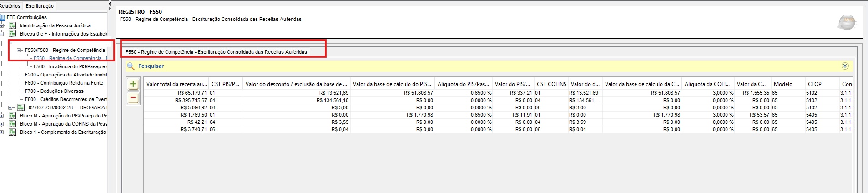The image size is (868, 193).
Task: Click the Bloco M PIS/Pasep spreadsheet icon
Action: (12, 116)
